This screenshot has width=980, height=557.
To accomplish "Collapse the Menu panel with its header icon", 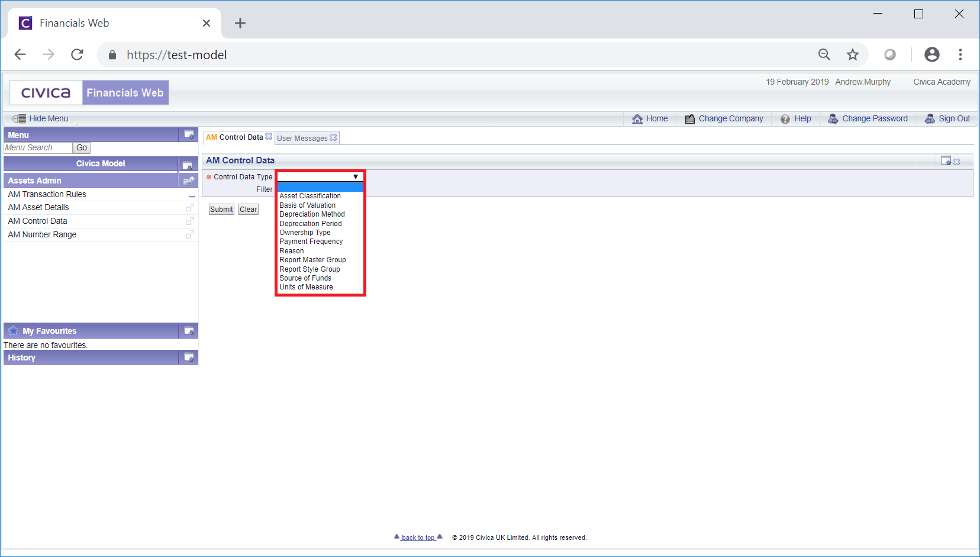I will pos(189,134).
